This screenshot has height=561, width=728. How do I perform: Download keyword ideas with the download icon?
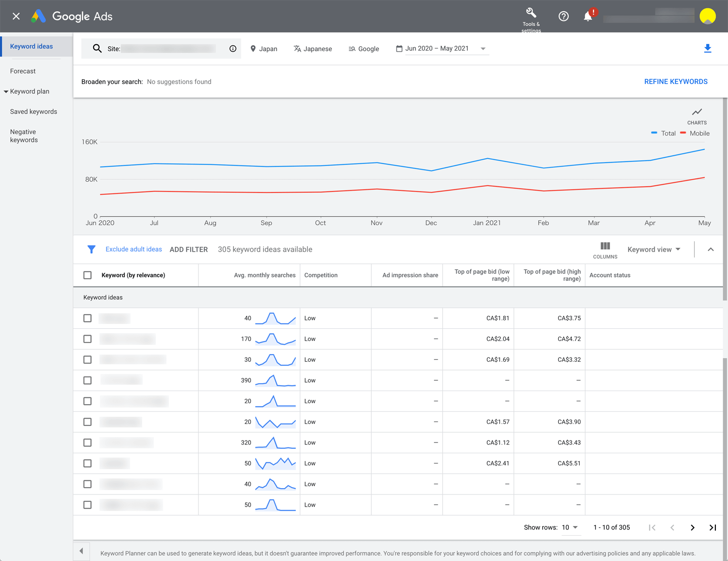pyautogui.click(x=708, y=48)
